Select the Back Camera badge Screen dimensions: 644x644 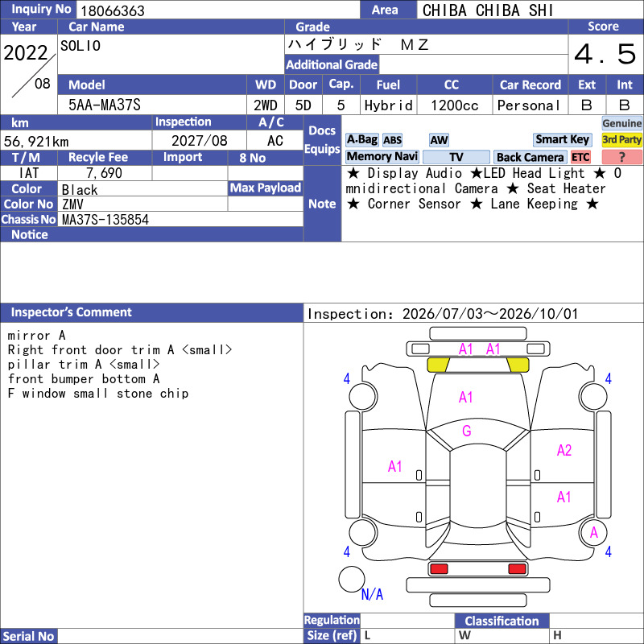[530, 157]
